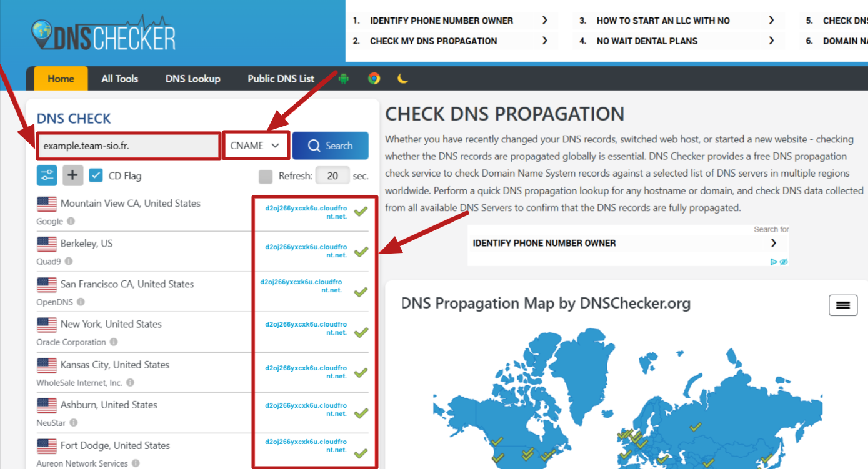Click the plus add-server button
Viewport: 868px width, 469px height.
(72, 176)
